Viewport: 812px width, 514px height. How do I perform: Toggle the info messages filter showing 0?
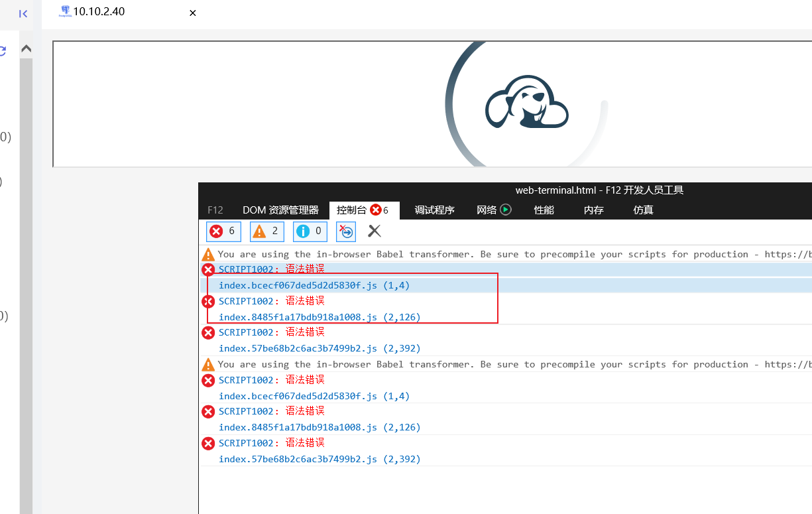coord(310,231)
